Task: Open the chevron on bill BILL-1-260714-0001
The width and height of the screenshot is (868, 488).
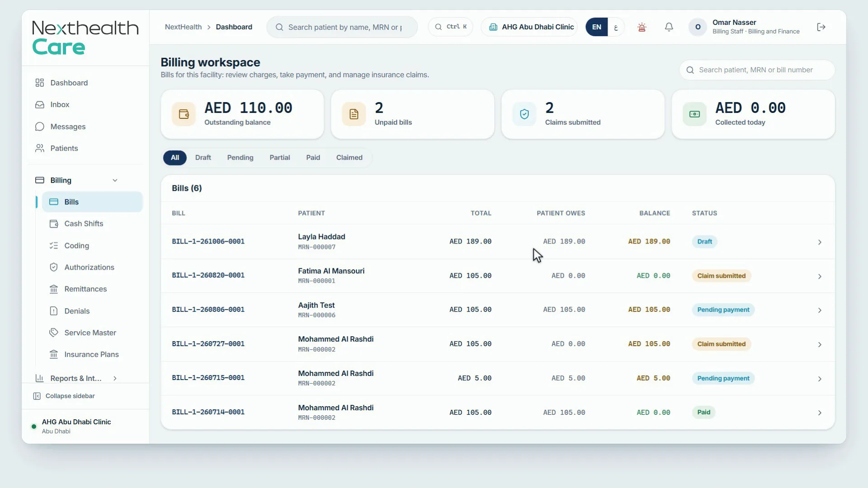Action: tap(819, 413)
